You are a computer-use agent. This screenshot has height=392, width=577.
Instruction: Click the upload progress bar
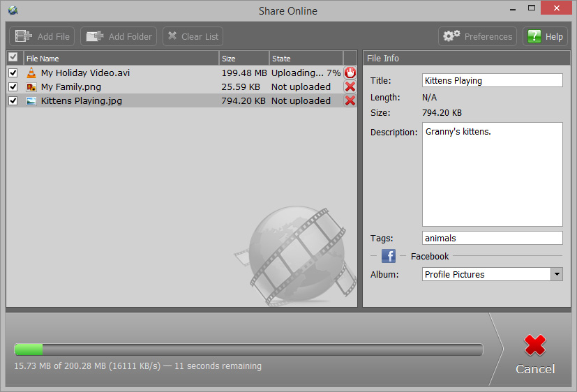click(x=248, y=349)
